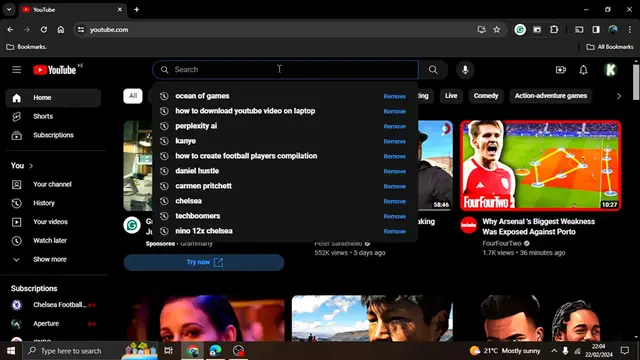The height and width of the screenshot is (360, 640).
Task: Click the magnifier search button
Action: (433, 70)
